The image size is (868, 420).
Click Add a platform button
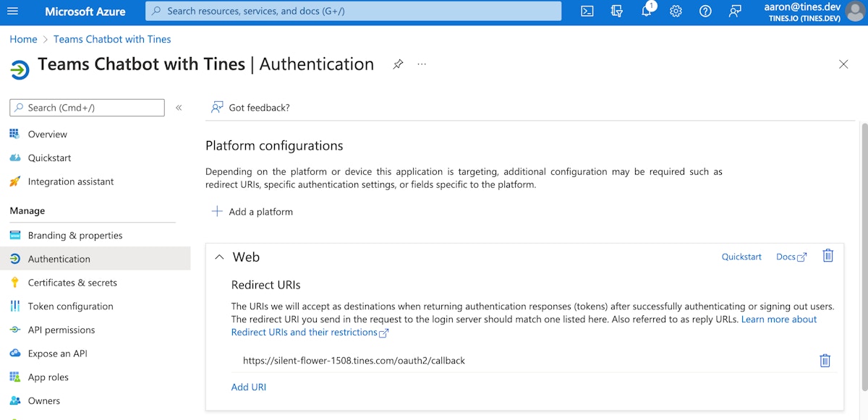(252, 212)
